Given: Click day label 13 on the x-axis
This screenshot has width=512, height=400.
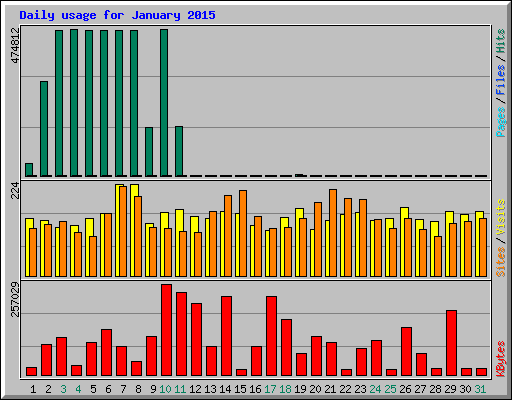Looking at the screenshot, I should [x=210, y=389].
